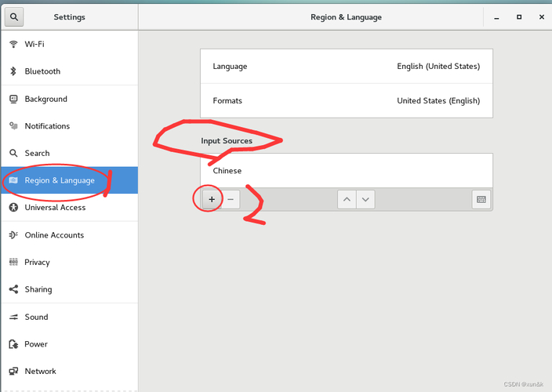Select the Search panel label

point(37,153)
